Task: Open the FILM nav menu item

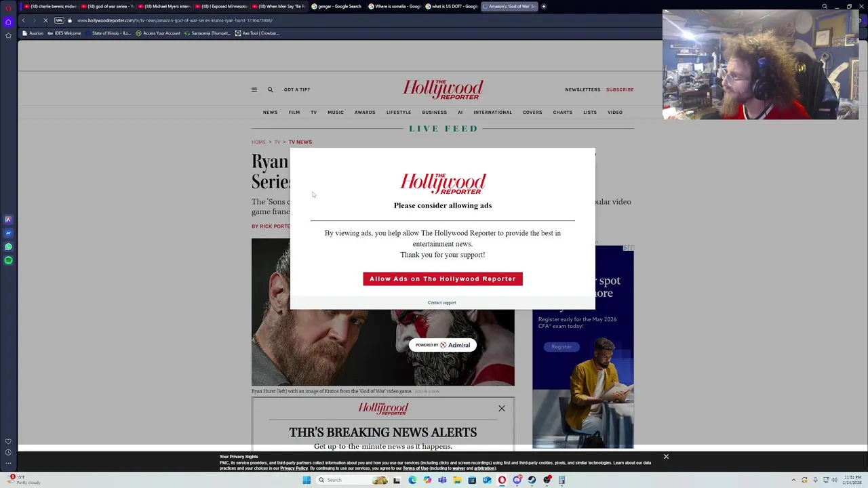Action: point(294,113)
